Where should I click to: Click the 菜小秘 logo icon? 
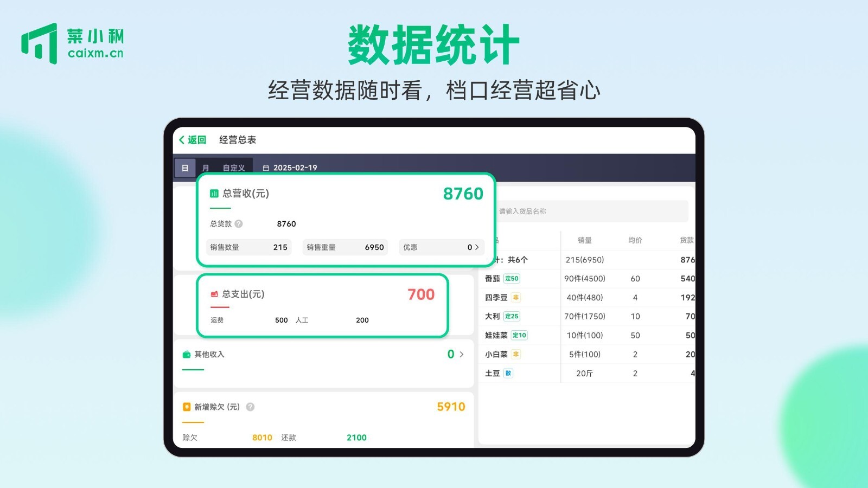click(39, 43)
